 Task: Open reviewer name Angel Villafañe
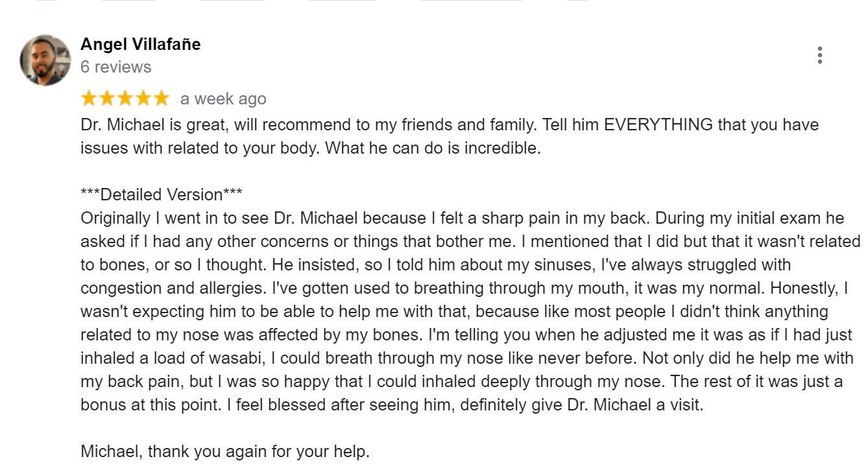[x=141, y=44]
